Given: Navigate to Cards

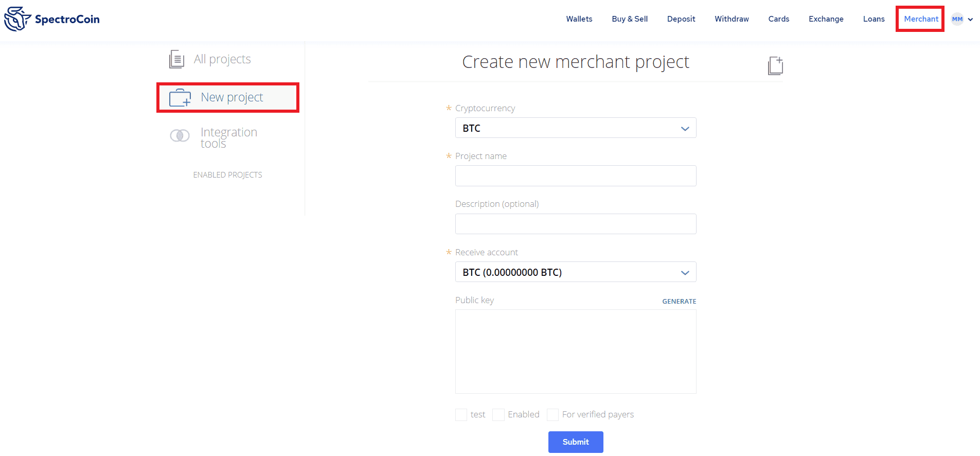Looking at the screenshot, I should (778, 19).
